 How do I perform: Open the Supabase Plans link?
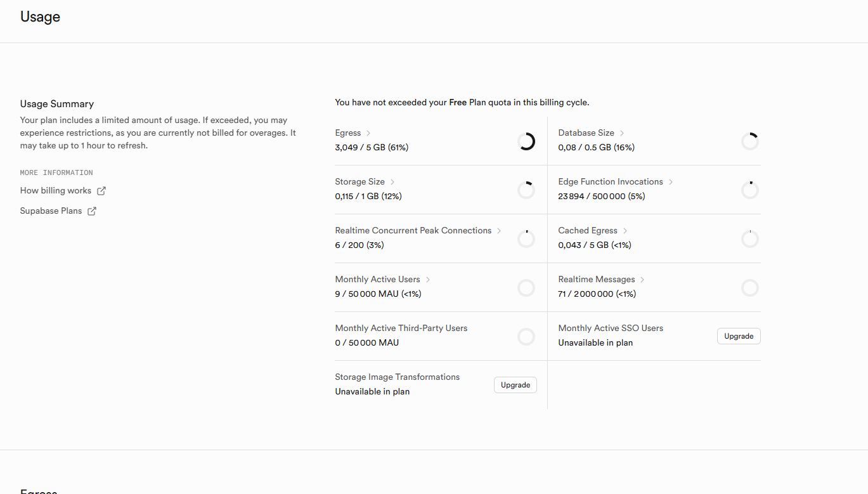coord(51,211)
